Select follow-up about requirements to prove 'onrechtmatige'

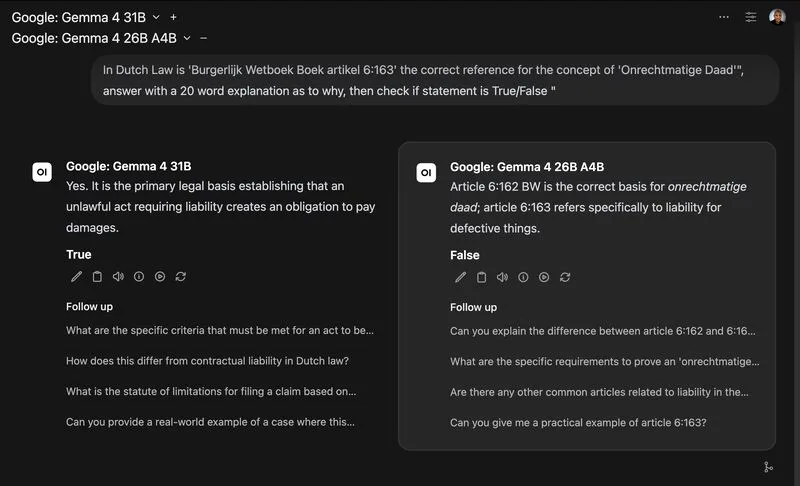click(x=605, y=362)
